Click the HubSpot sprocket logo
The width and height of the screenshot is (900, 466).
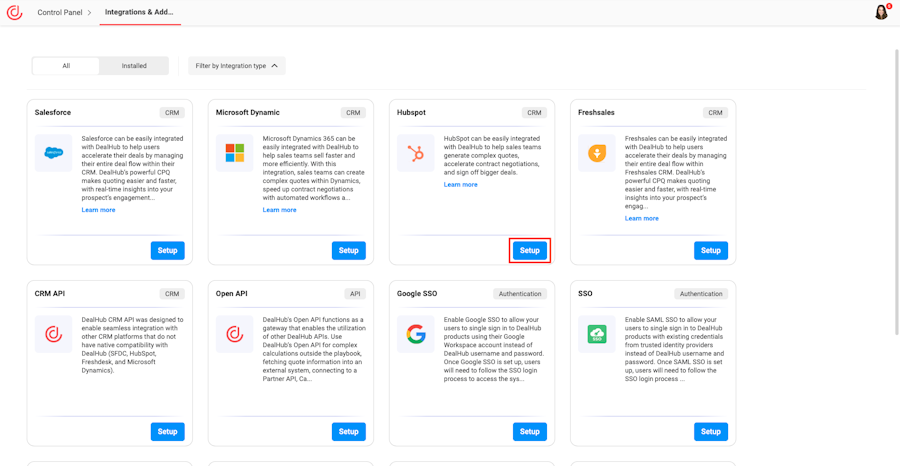[416, 153]
